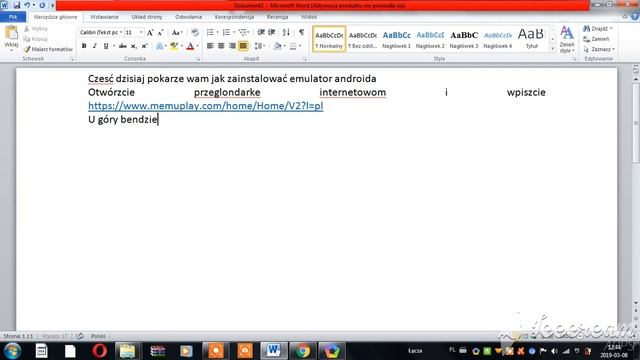Switch to Wstawianie tab
The image size is (640, 360).
(x=104, y=17)
